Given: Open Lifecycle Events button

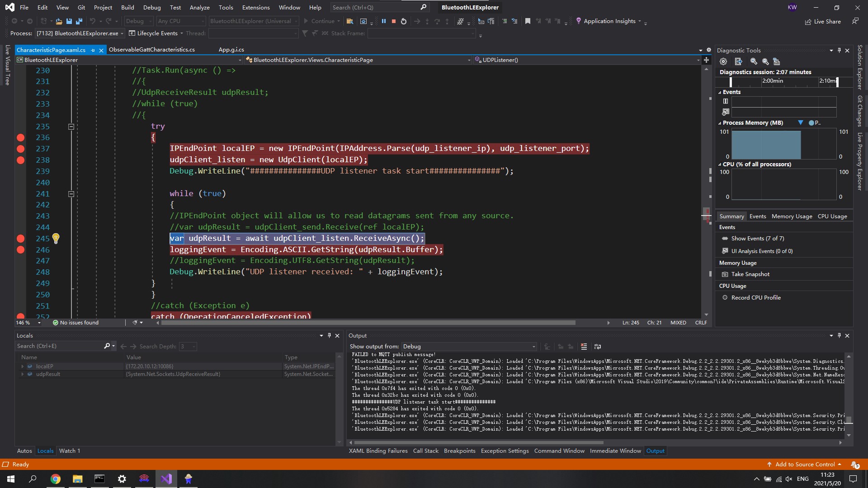Looking at the screenshot, I should click(x=156, y=33).
